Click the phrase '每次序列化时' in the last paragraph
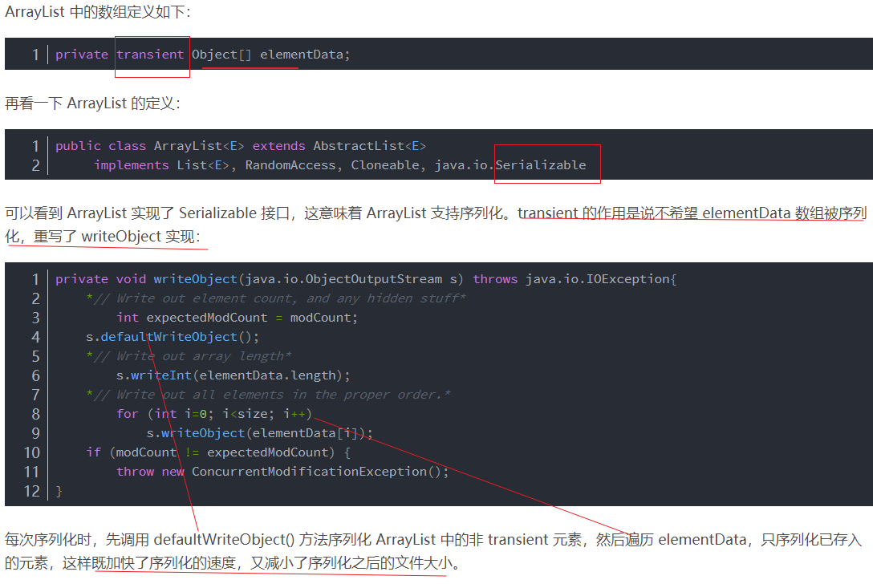Screen dimensions: 881x588 [x=48, y=540]
